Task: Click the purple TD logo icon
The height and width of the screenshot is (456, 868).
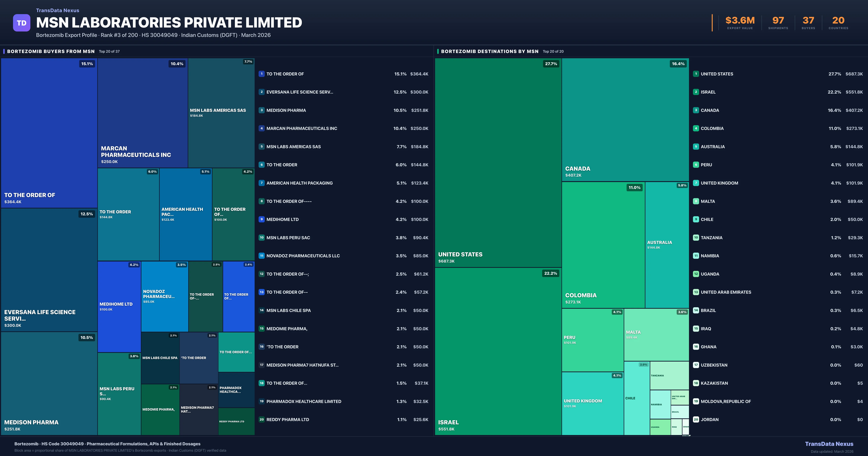Action: [22, 23]
